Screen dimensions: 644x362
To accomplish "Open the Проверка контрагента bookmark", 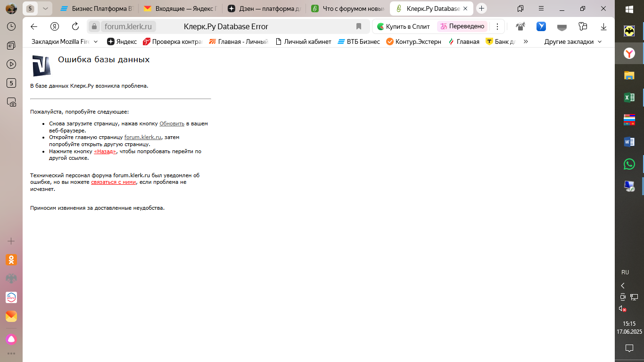I will click(173, 41).
